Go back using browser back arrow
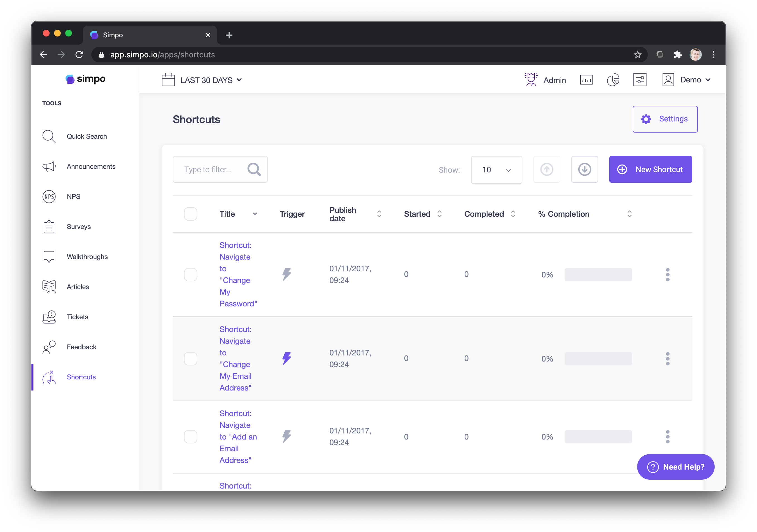Image resolution: width=757 pixels, height=532 pixels. point(43,55)
